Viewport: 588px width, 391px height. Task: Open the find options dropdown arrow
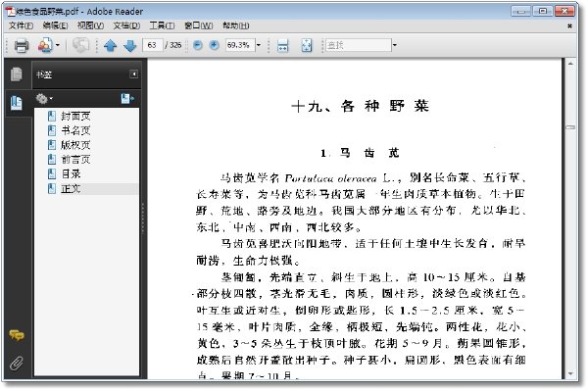(395, 45)
